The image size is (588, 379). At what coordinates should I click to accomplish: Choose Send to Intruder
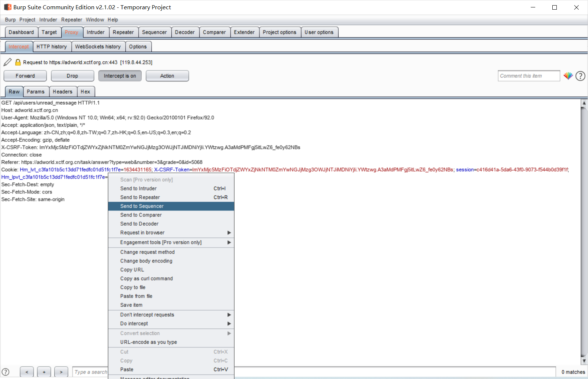click(x=171, y=189)
